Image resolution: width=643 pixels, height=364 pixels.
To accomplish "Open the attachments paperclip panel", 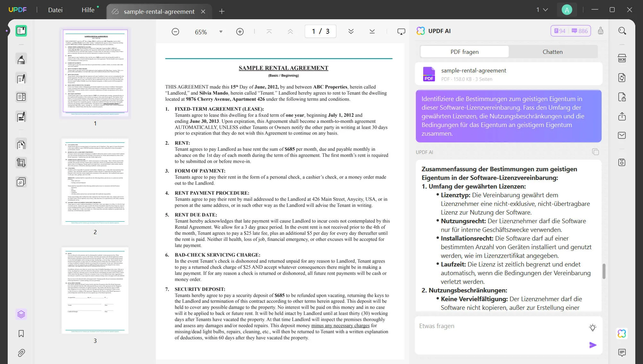I will coord(21,353).
